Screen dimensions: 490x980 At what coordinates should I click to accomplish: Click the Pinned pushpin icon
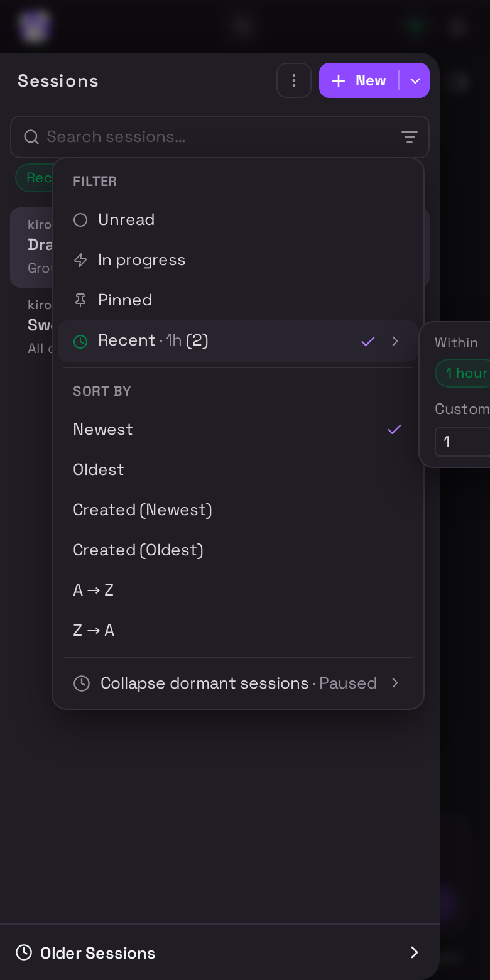pyautogui.click(x=80, y=300)
